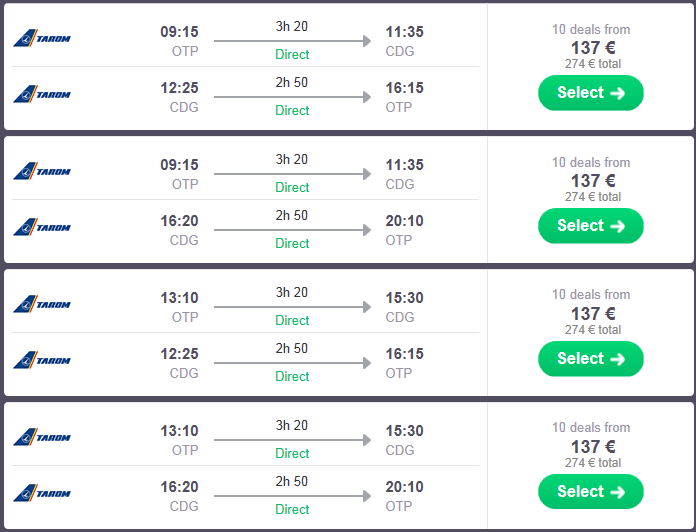Viewport: 696px width, 532px height.
Task: Click the Tarom logo on the third result's 13:10 outbound
Action: click(42, 305)
